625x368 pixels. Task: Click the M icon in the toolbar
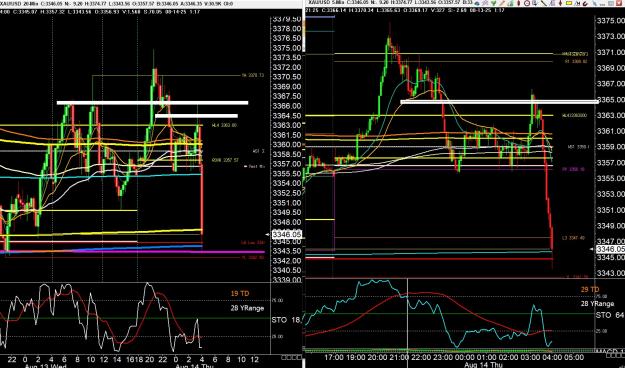pos(578,4)
